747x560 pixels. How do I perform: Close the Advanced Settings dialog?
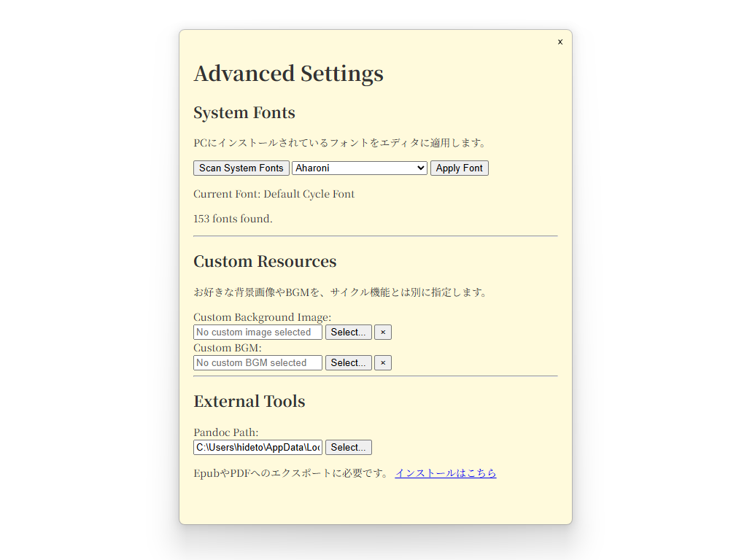pyautogui.click(x=560, y=42)
